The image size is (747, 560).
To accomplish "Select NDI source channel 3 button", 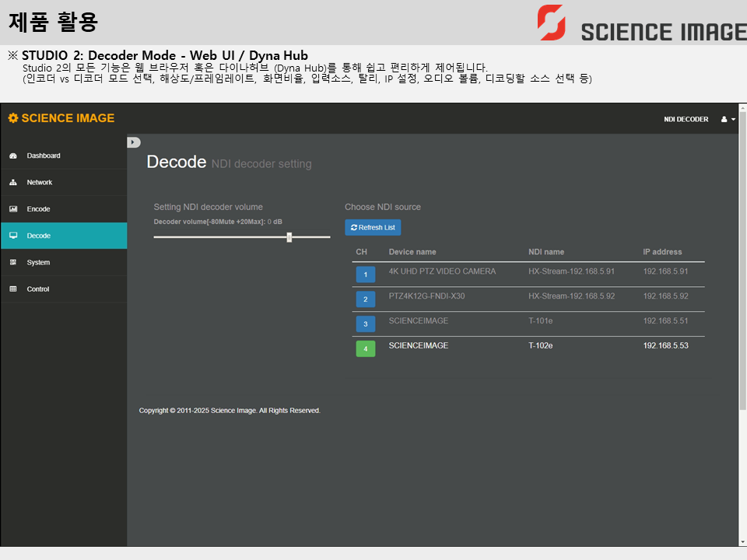I will point(366,324).
